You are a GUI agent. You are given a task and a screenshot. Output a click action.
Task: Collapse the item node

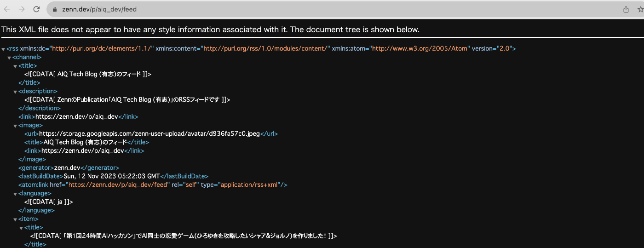click(x=15, y=219)
